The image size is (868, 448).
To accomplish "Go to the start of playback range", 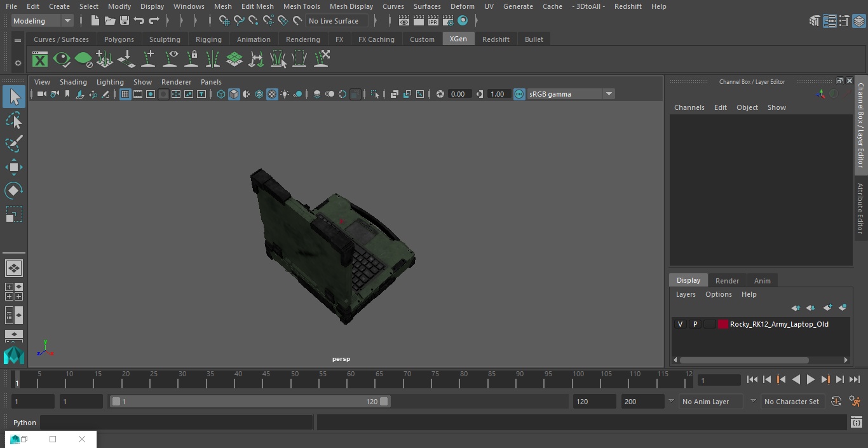I will tap(752, 379).
